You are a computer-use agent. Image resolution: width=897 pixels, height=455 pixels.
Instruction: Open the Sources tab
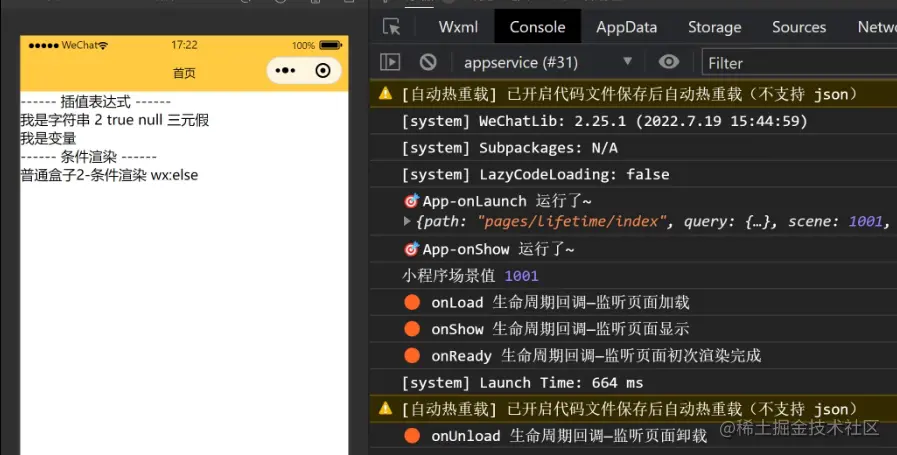coord(799,27)
